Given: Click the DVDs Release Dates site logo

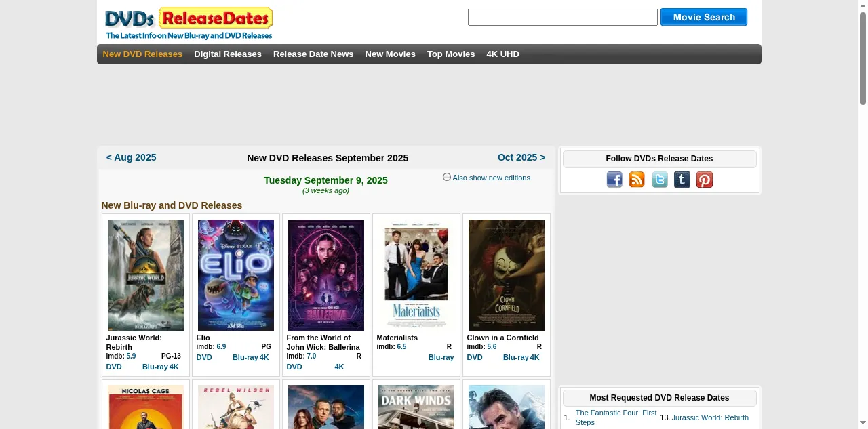Looking at the screenshot, I should (189, 23).
